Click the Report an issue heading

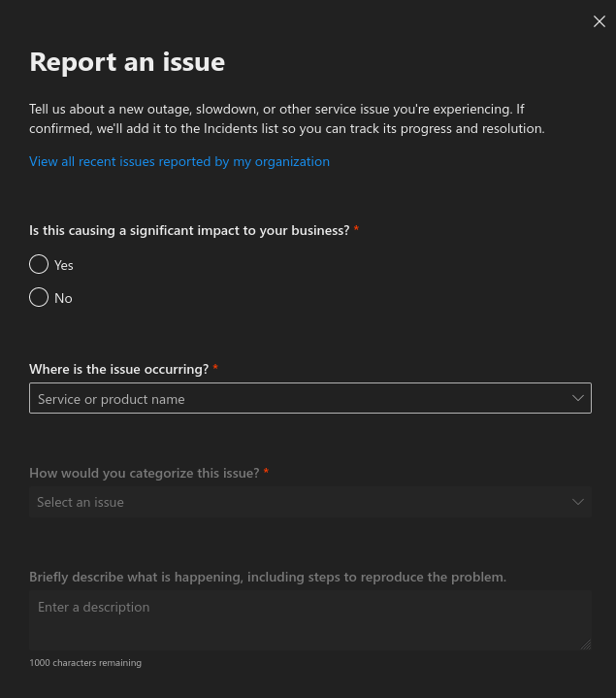127,62
